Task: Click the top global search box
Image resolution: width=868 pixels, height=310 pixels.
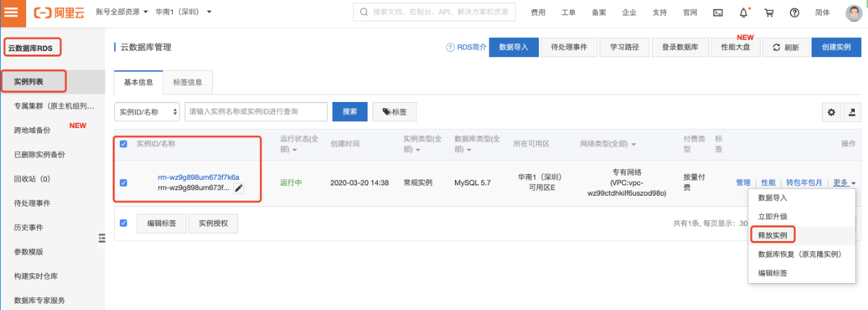Action: (x=434, y=12)
